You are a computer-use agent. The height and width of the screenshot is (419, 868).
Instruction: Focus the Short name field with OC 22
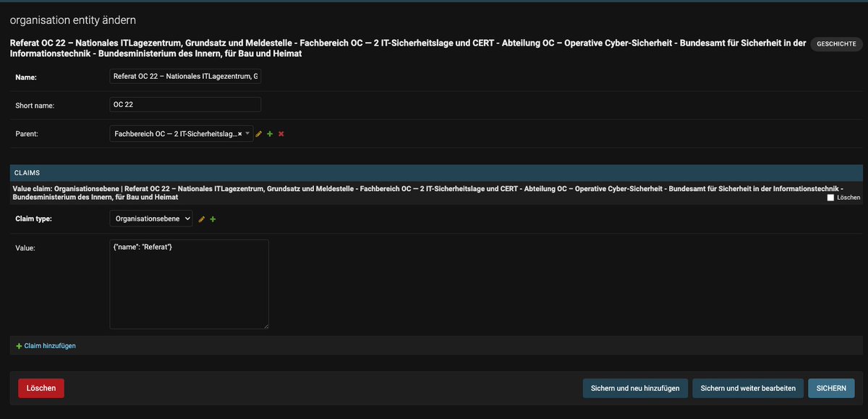coord(185,105)
